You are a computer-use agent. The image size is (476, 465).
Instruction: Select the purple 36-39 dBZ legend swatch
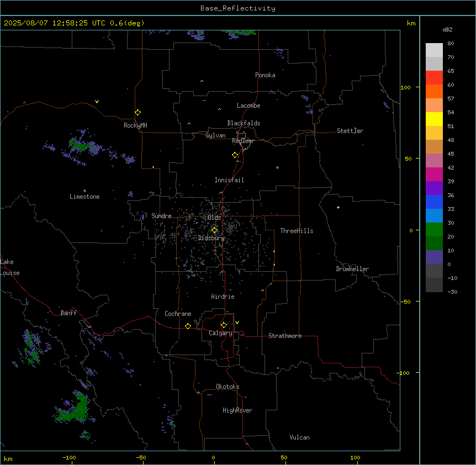pos(434,188)
